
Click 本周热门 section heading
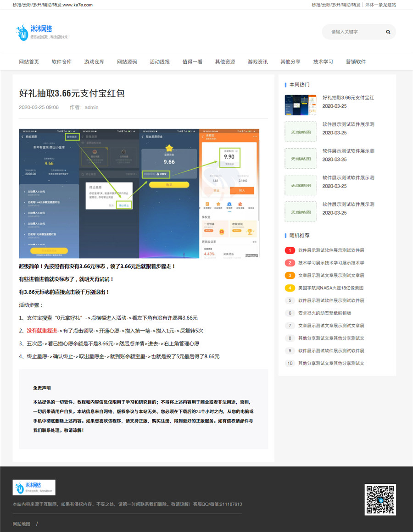[x=299, y=84]
